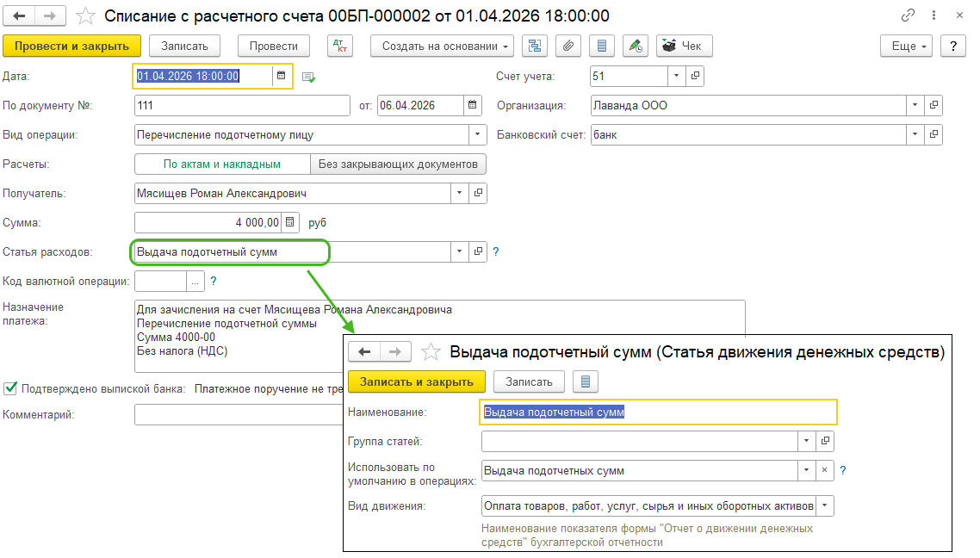Clear the Использовать по умолчанию value

[825, 470]
